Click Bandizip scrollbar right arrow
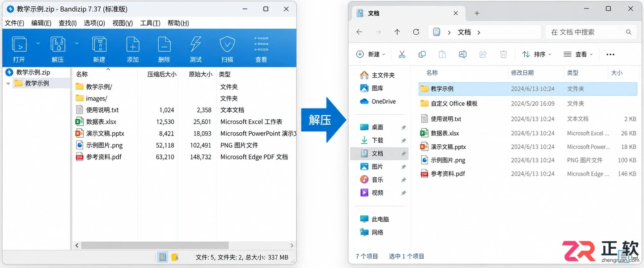 292,245
